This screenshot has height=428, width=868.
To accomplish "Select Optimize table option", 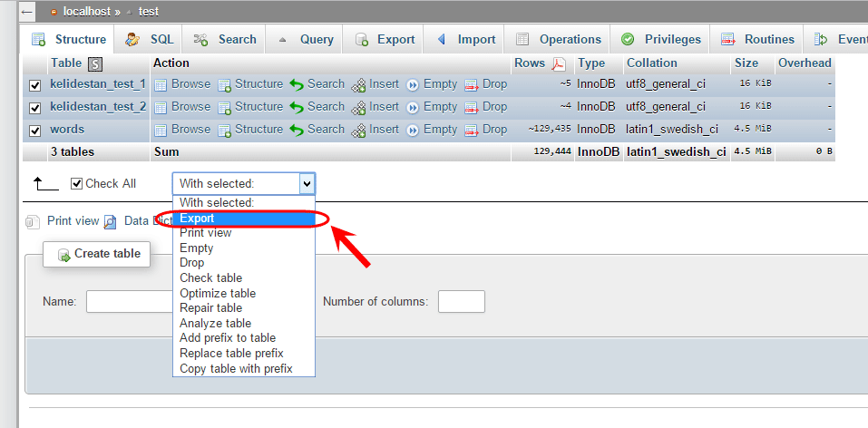I will [x=244, y=293].
